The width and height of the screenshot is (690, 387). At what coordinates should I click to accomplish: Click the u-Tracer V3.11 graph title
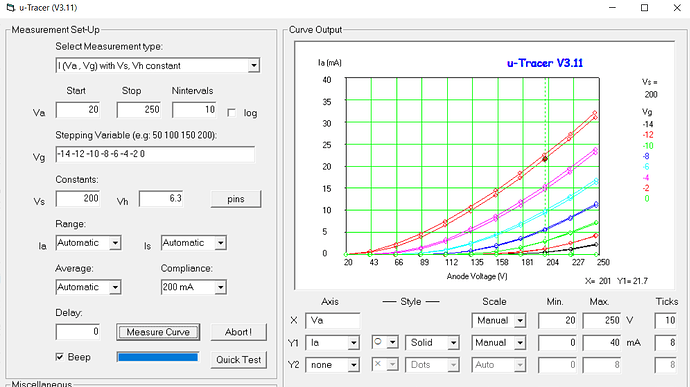[x=545, y=63]
